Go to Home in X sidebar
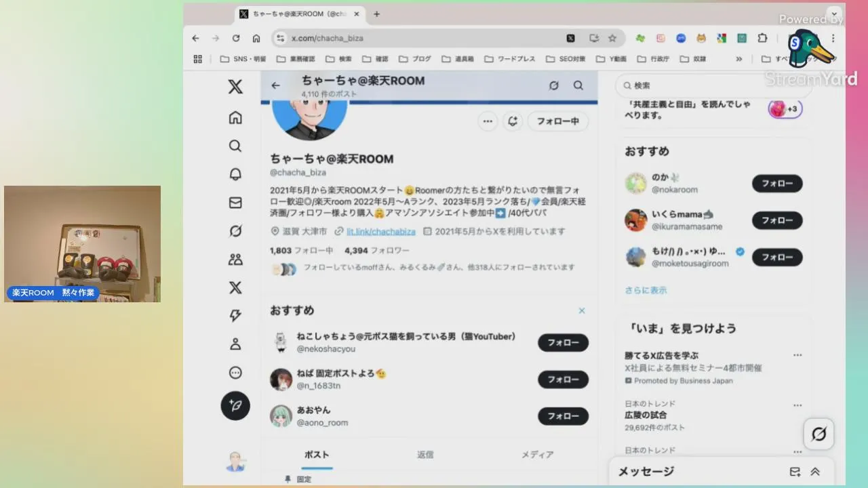868x488 pixels. (235, 118)
